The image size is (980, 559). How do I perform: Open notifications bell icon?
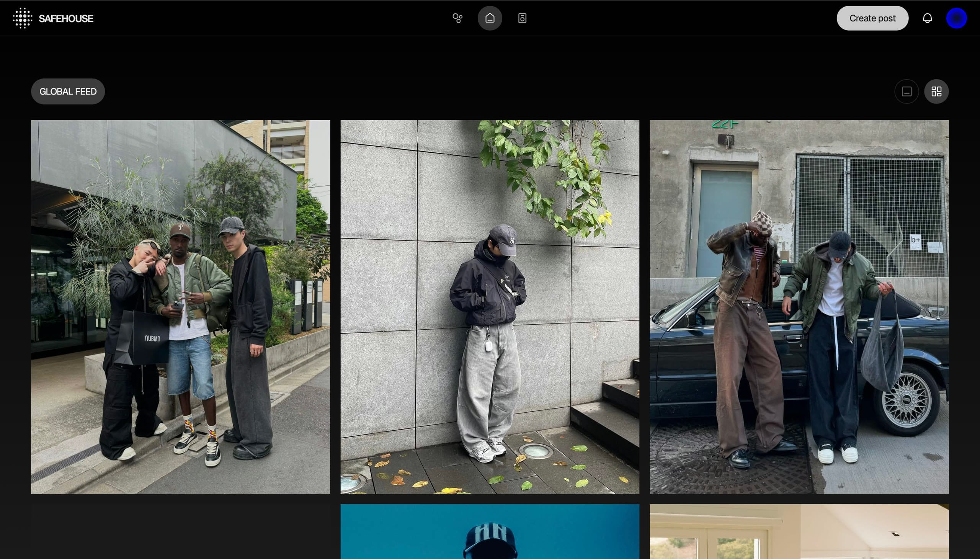[x=927, y=18]
